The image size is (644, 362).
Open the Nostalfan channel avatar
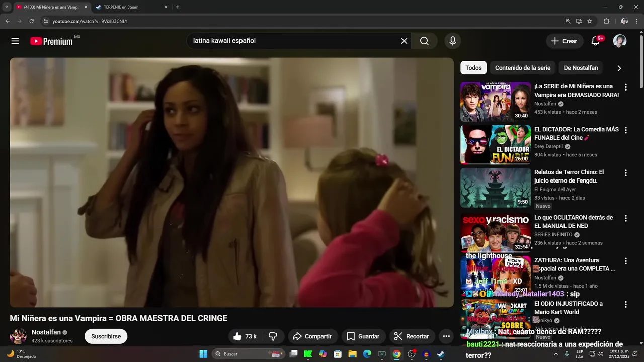(x=18, y=336)
